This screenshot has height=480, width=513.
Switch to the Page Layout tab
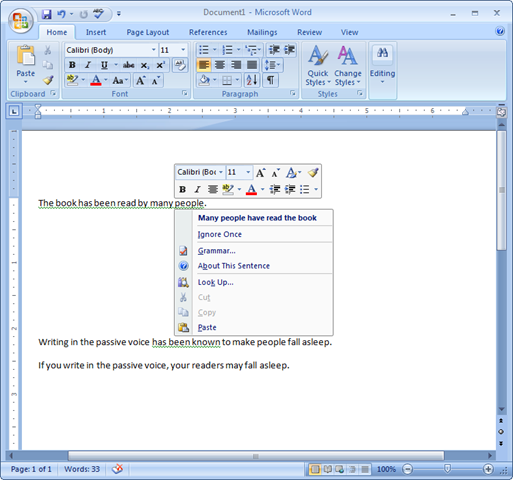148,32
